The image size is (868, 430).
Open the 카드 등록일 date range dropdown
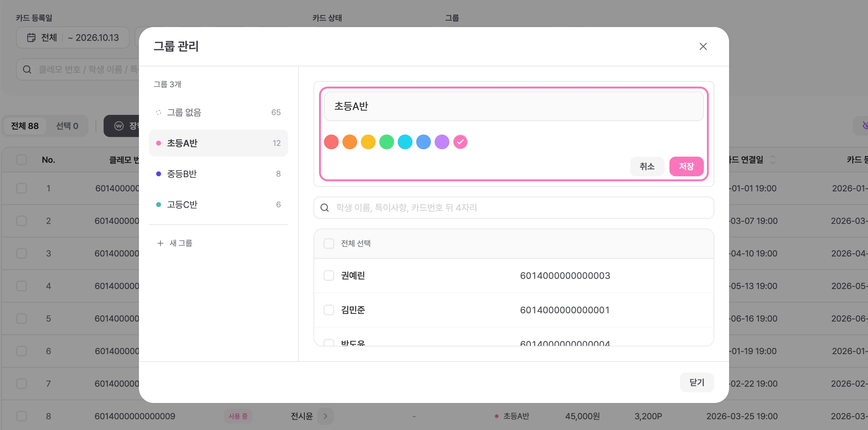(x=73, y=37)
